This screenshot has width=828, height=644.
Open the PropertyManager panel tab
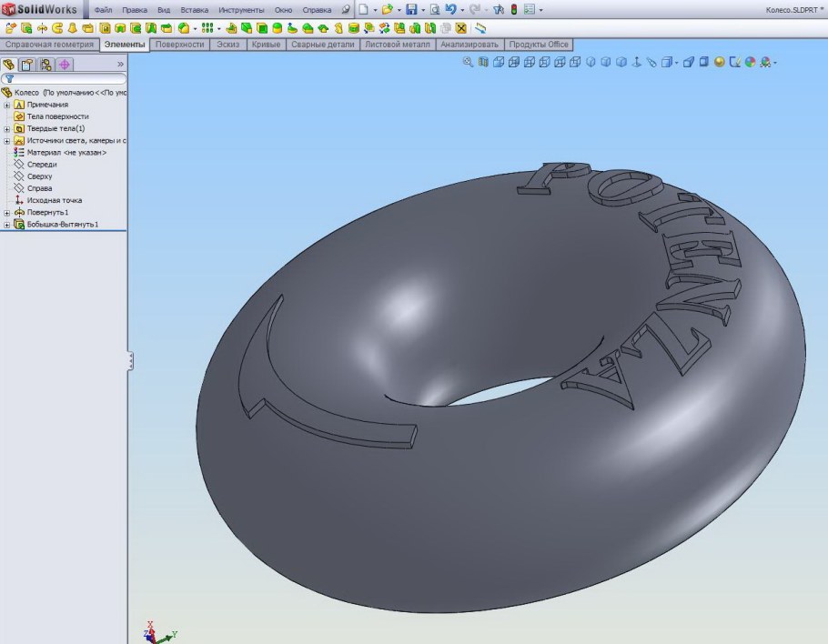click(26, 65)
